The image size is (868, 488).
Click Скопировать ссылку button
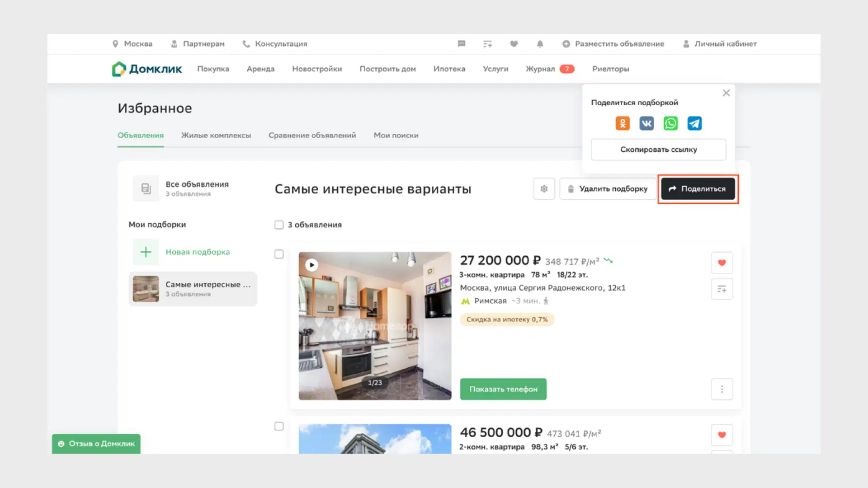(x=658, y=150)
